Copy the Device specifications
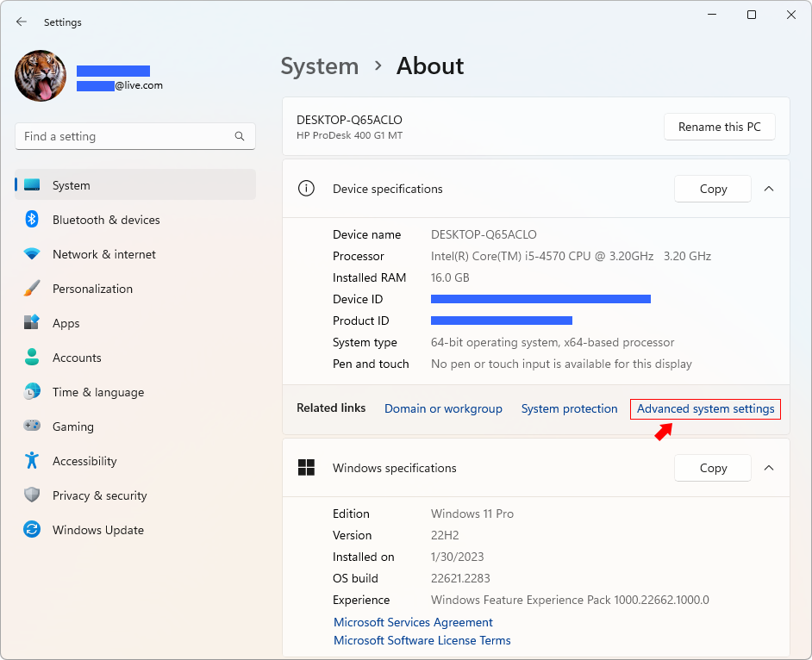Image resolution: width=812 pixels, height=660 pixels. [x=713, y=189]
